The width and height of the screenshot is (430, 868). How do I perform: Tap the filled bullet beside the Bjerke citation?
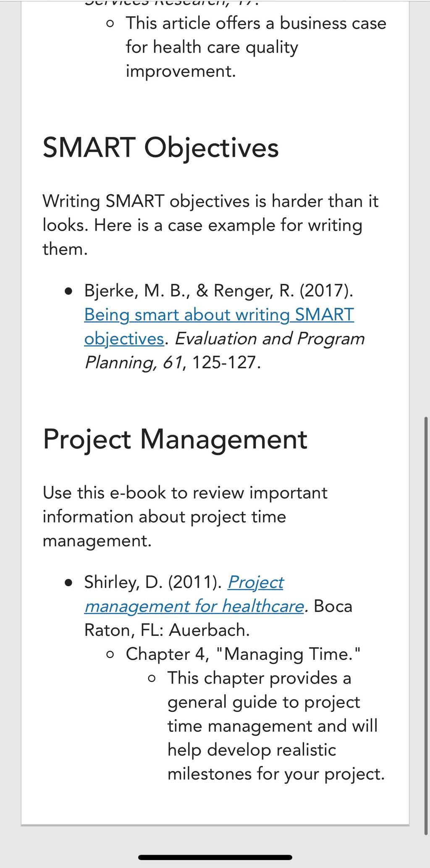[x=69, y=291]
